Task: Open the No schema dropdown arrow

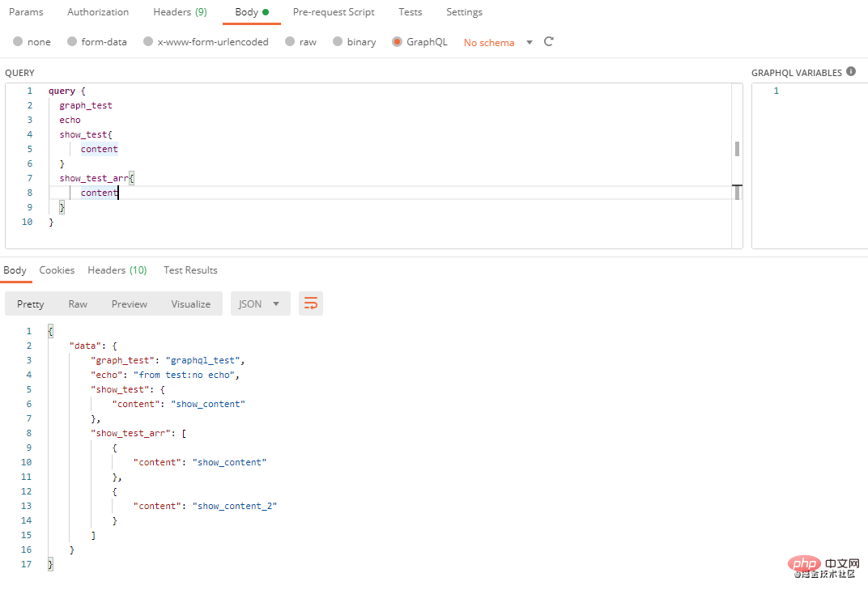Action: [x=530, y=42]
